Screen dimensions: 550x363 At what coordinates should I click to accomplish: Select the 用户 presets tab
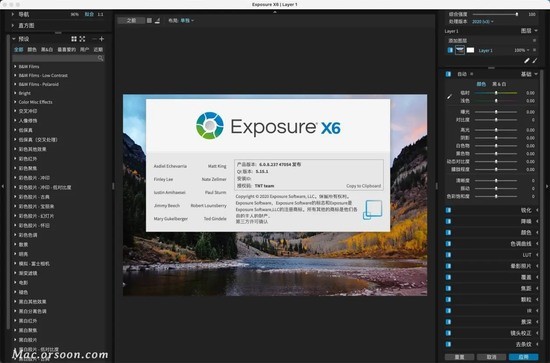[84, 49]
